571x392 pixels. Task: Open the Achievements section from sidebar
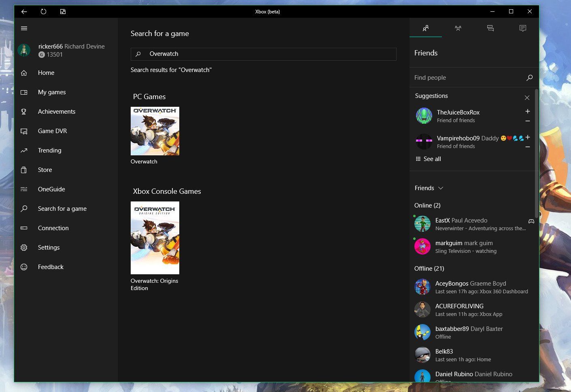57,111
